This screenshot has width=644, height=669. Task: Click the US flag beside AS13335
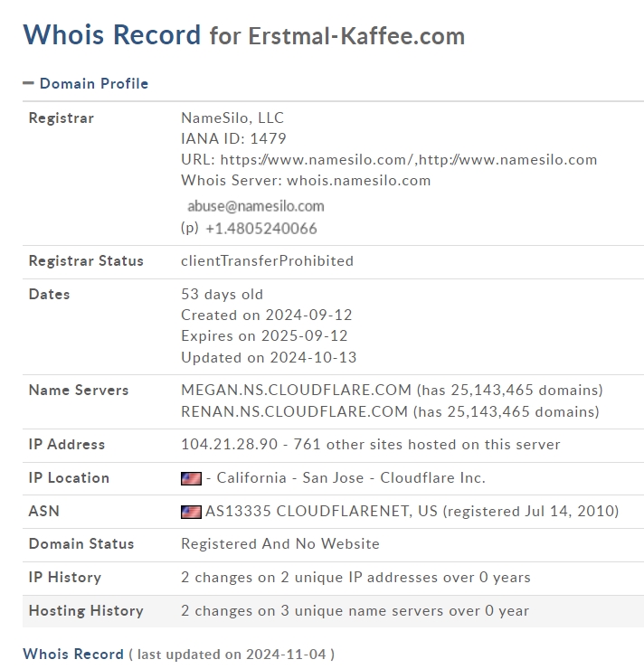(191, 512)
